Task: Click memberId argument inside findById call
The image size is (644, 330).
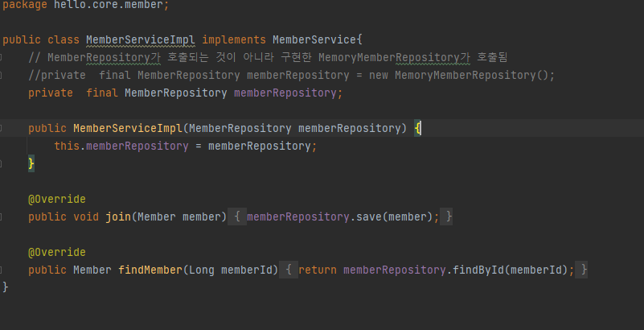Action: click(x=535, y=270)
